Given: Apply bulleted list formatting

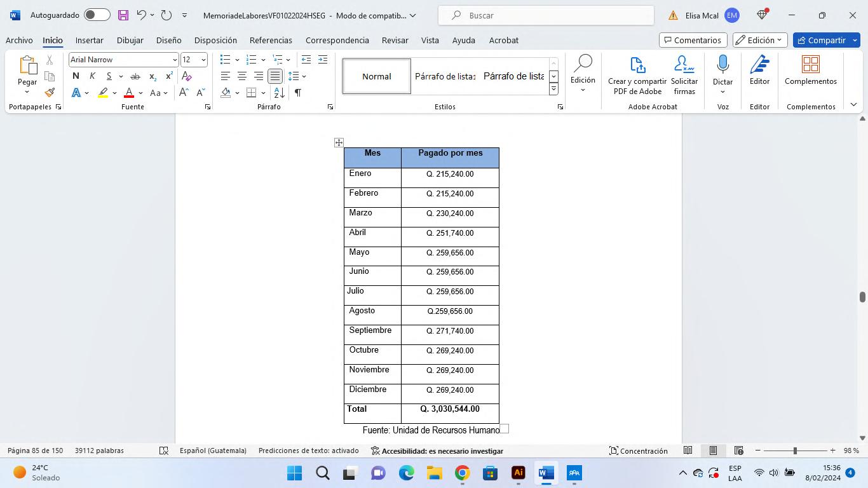Looking at the screenshot, I should (x=225, y=60).
